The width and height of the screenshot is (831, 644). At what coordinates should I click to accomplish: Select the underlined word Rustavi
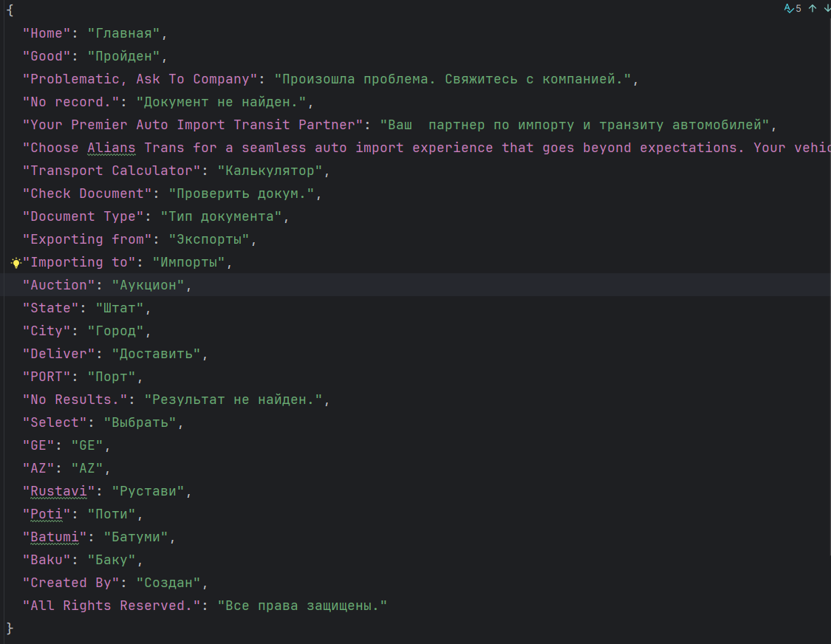[x=58, y=490]
